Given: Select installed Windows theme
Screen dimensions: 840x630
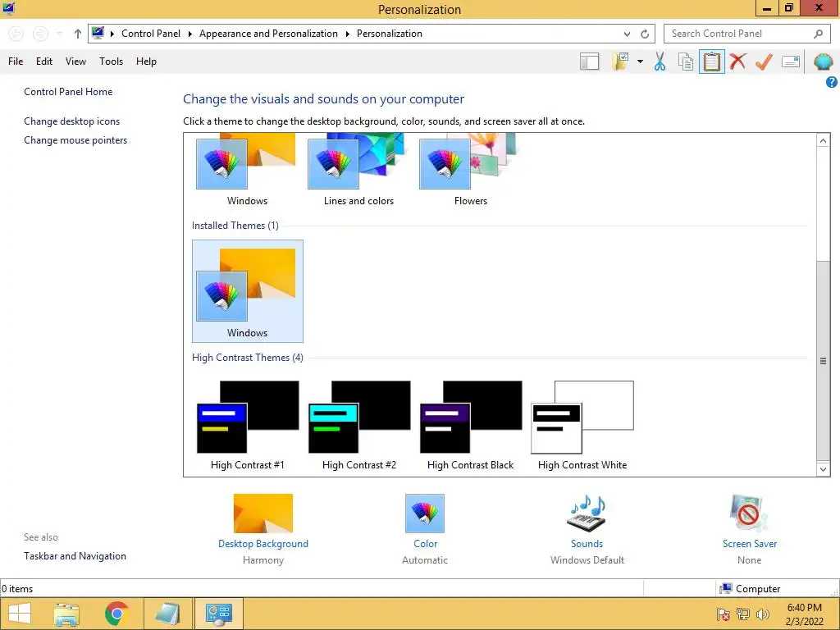Looking at the screenshot, I should click(x=248, y=291).
